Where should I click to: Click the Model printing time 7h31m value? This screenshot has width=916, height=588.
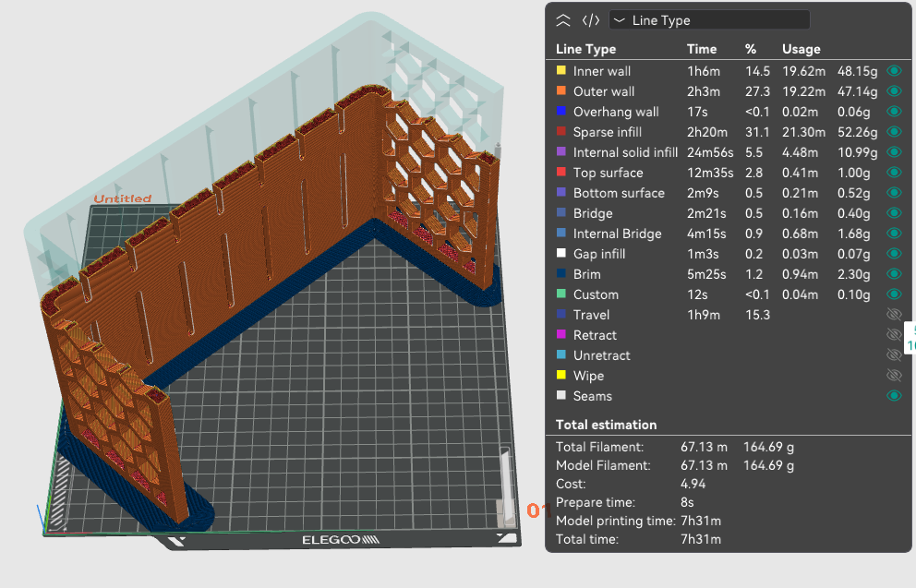coord(701,521)
